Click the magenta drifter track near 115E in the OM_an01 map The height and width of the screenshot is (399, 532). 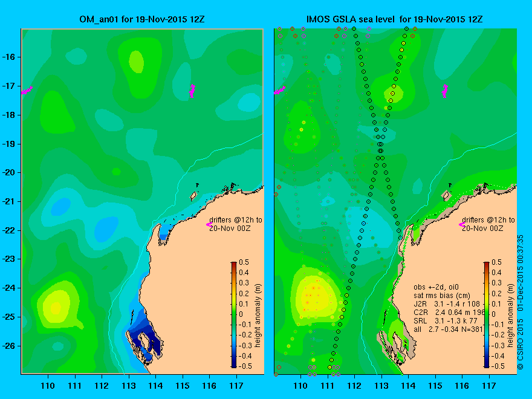pyautogui.click(x=192, y=91)
